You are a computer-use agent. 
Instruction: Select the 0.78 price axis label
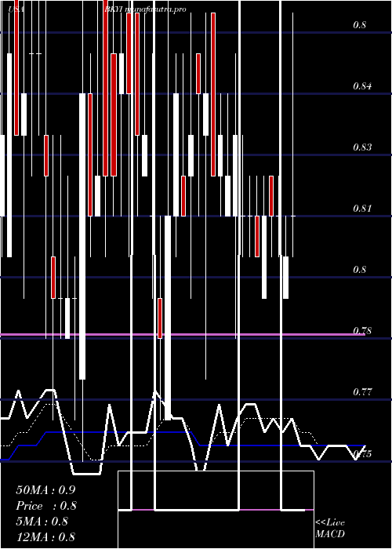click(362, 330)
